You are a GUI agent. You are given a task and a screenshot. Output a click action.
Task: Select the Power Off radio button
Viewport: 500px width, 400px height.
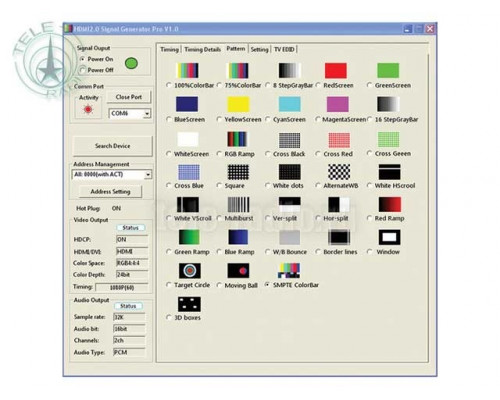tap(82, 70)
